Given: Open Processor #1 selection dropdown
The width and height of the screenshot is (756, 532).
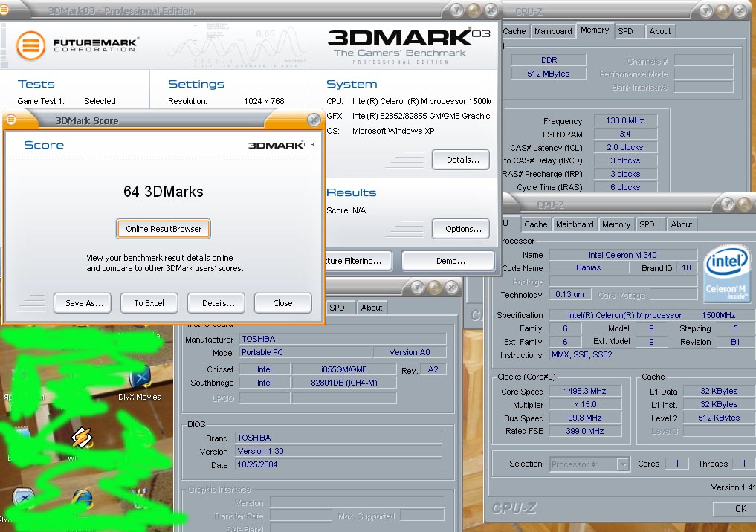Looking at the screenshot, I should 589,464.
